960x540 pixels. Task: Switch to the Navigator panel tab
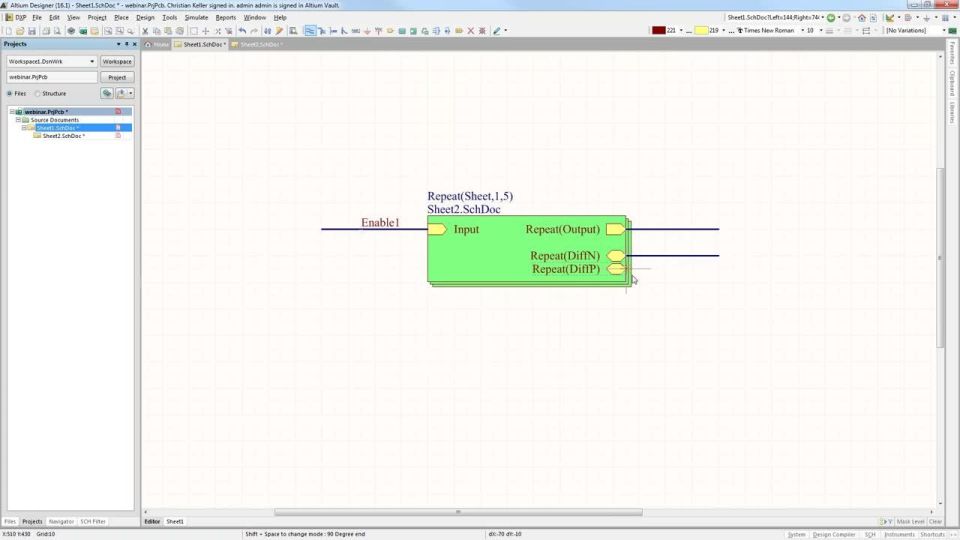(x=61, y=522)
